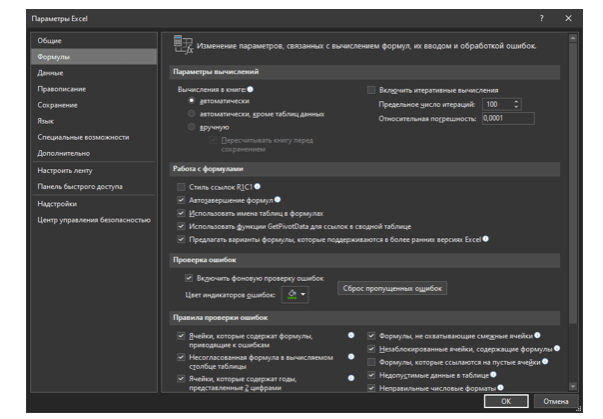Toggle Предлагать варианты формулы checkbox

click(x=181, y=239)
